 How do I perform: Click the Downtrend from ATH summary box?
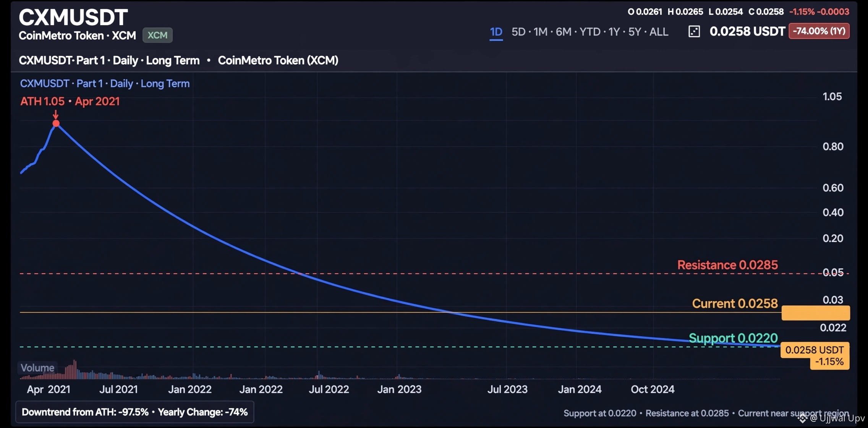(x=134, y=412)
